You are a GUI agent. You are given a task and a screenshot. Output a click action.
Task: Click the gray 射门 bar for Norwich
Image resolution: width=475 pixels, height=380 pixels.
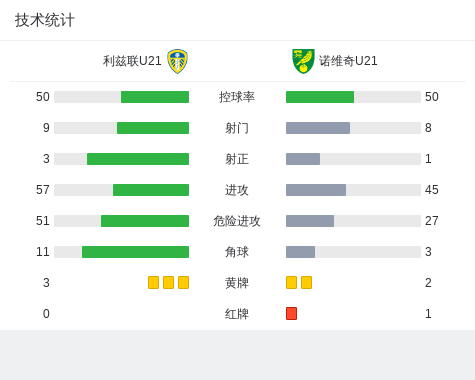point(318,128)
